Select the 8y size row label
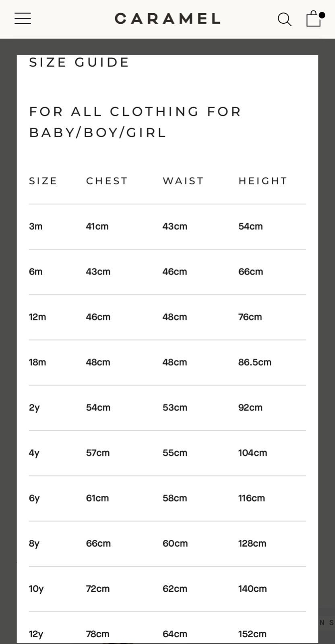The height and width of the screenshot is (644, 335). (34, 544)
